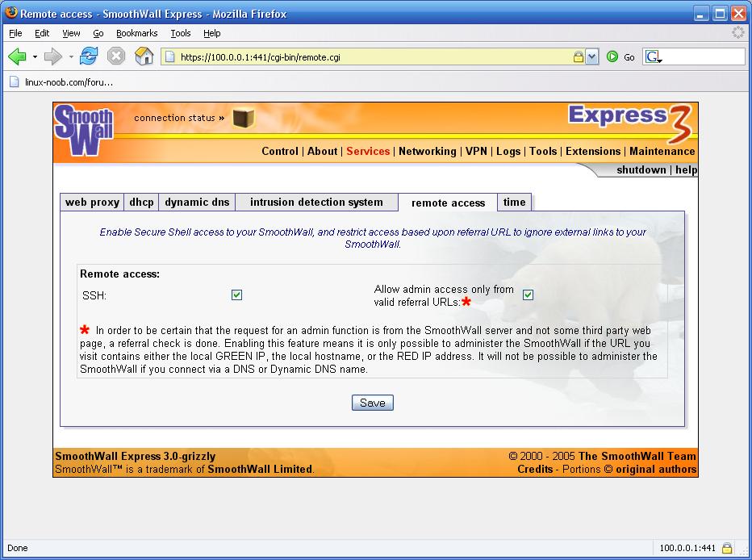Click the SmoothWall Express 3.0-grizzly footer text
The height and width of the screenshot is (560, 752).
point(136,456)
